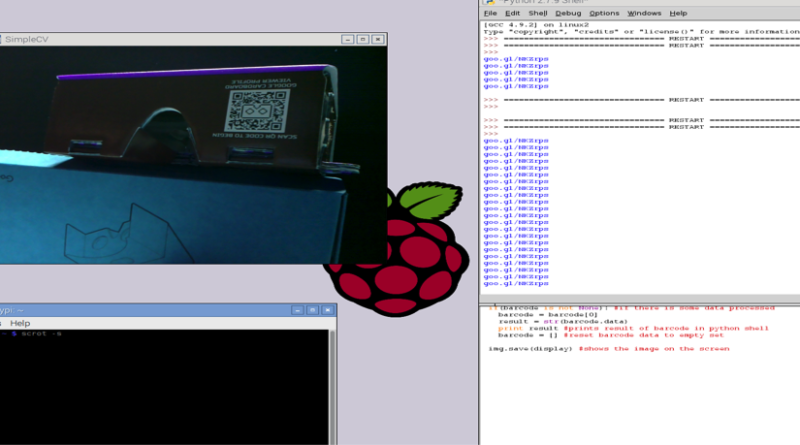
Task: Open the Help menu in the terminal window
Action: pyautogui.click(x=20, y=323)
